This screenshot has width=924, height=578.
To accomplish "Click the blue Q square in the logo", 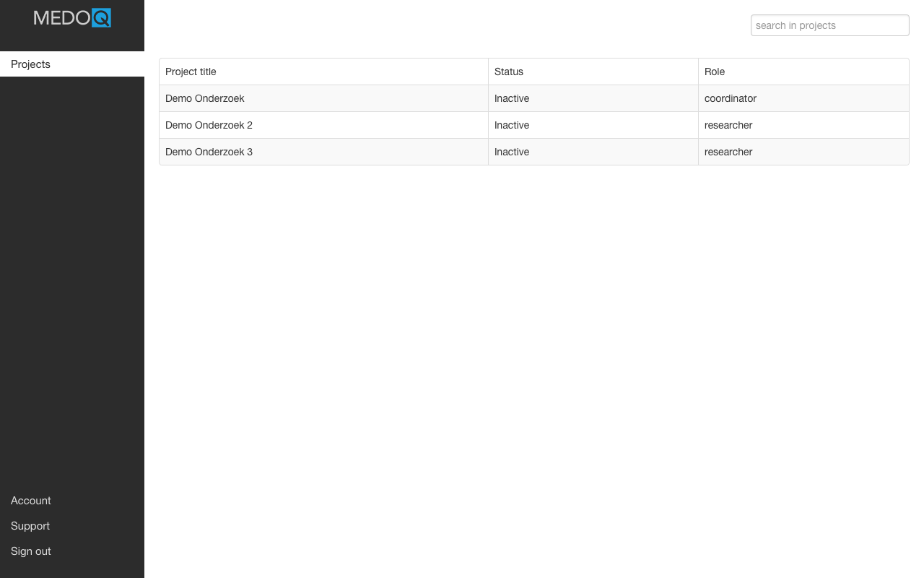I will pos(102,18).
